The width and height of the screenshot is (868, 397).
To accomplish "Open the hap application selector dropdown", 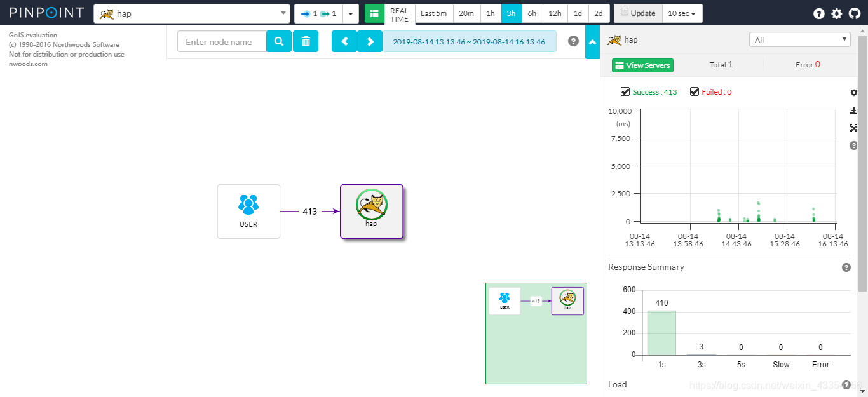I will click(x=192, y=13).
